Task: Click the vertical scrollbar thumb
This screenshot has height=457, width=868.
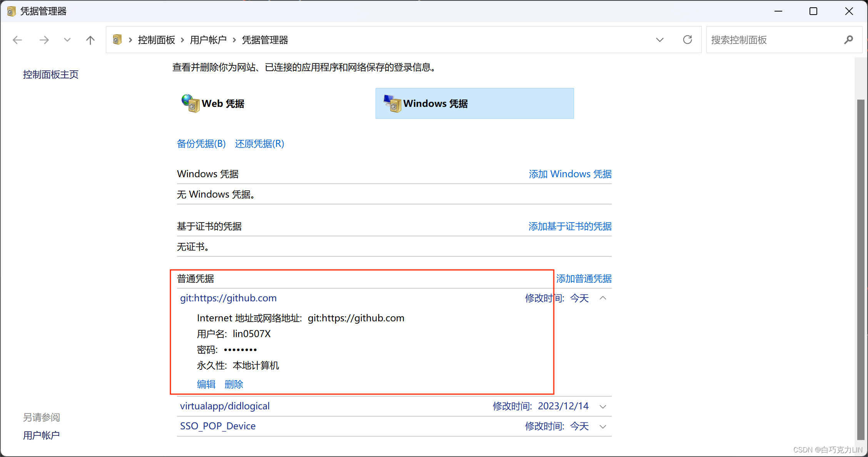Action: (861, 269)
